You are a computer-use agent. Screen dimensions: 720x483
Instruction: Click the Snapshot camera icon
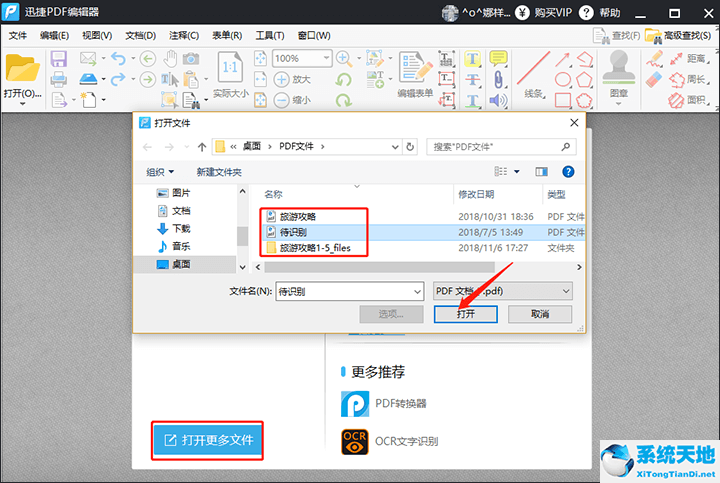click(191, 58)
